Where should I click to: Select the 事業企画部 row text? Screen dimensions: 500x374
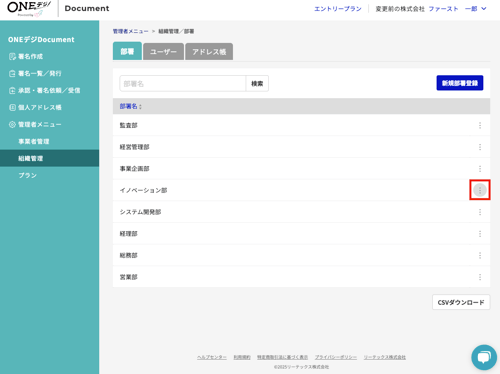[x=134, y=169]
